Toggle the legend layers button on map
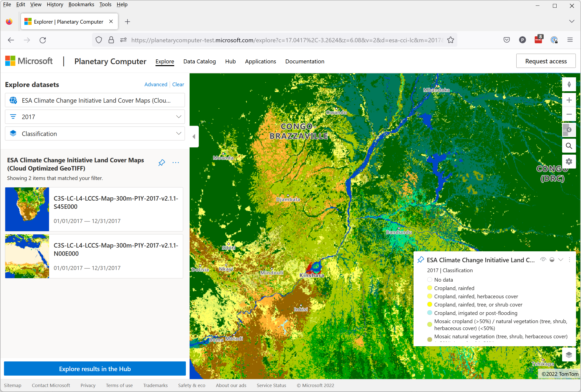Image resolution: width=581 pixels, height=392 pixels. point(569,354)
